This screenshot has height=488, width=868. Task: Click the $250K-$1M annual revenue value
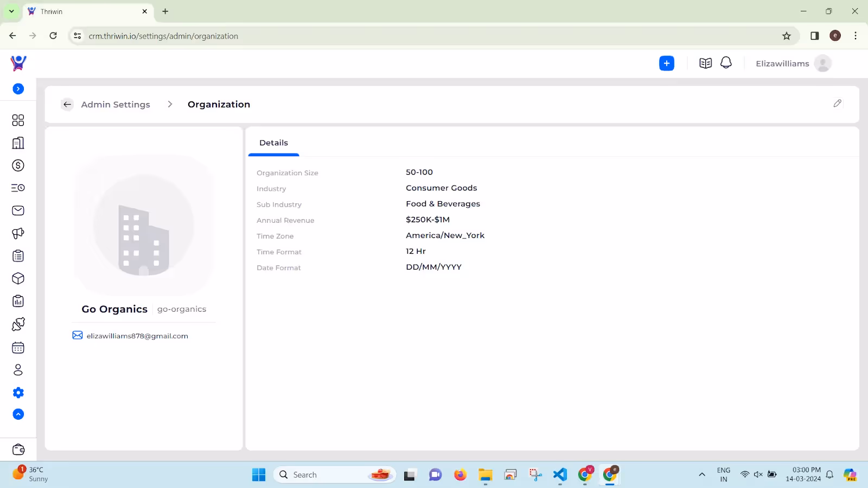(x=427, y=220)
